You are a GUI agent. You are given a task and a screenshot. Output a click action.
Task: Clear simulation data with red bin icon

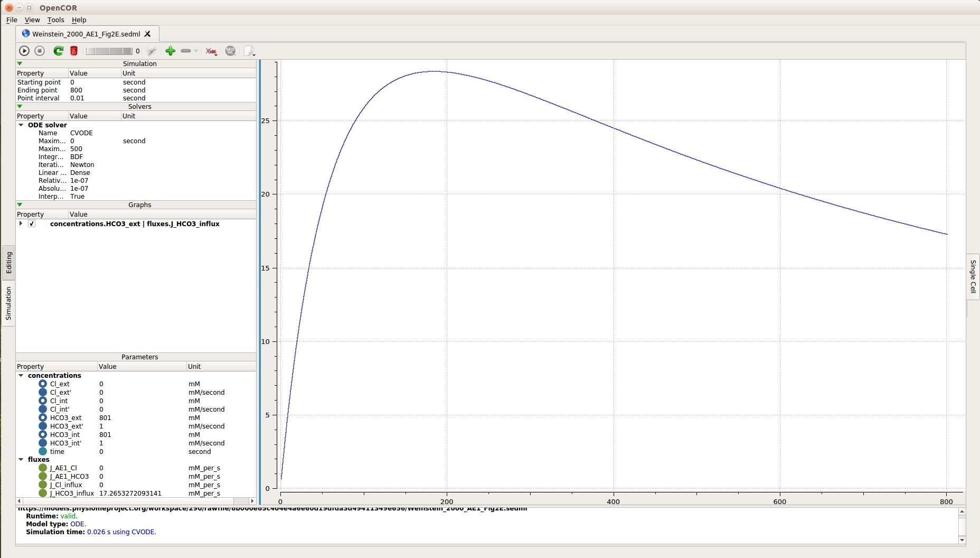[74, 51]
